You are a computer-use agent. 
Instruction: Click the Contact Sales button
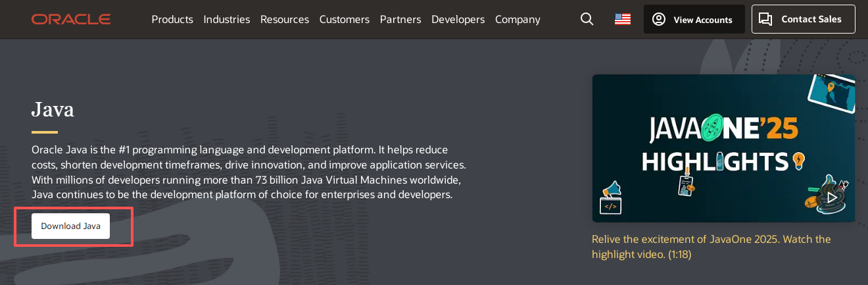point(804,19)
